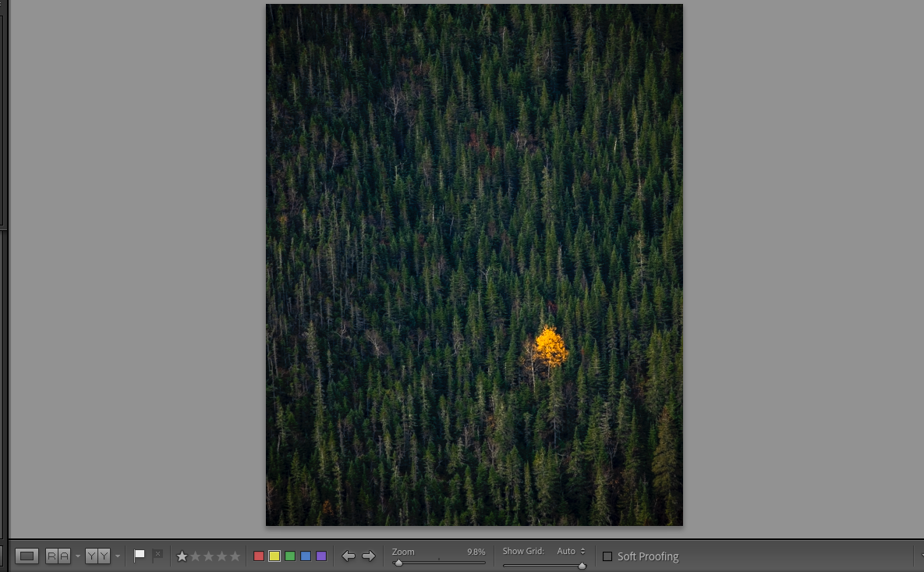Select the Loupe view icon
The height and width of the screenshot is (572, 924).
click(x=26, y=556)
